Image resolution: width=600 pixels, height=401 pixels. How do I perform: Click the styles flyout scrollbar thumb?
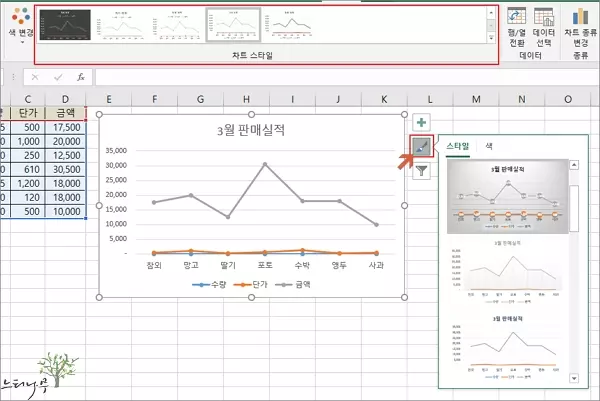(574, 208)
